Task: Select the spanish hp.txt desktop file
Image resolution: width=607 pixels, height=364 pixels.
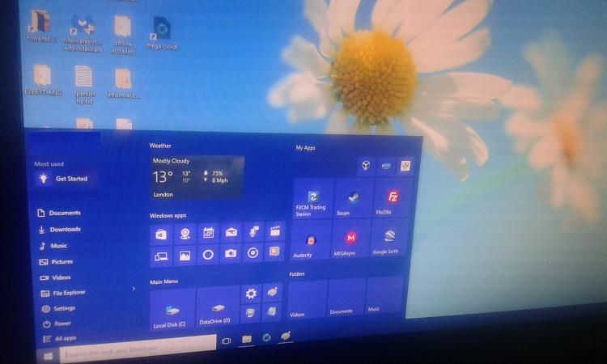Action: pos(84,85)
